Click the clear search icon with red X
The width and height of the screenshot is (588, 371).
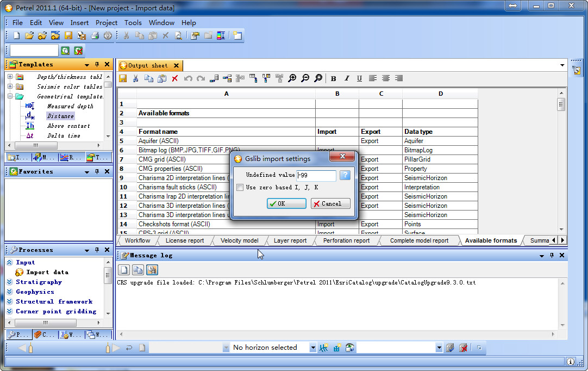pyautogui.click(x=78, y=51)
